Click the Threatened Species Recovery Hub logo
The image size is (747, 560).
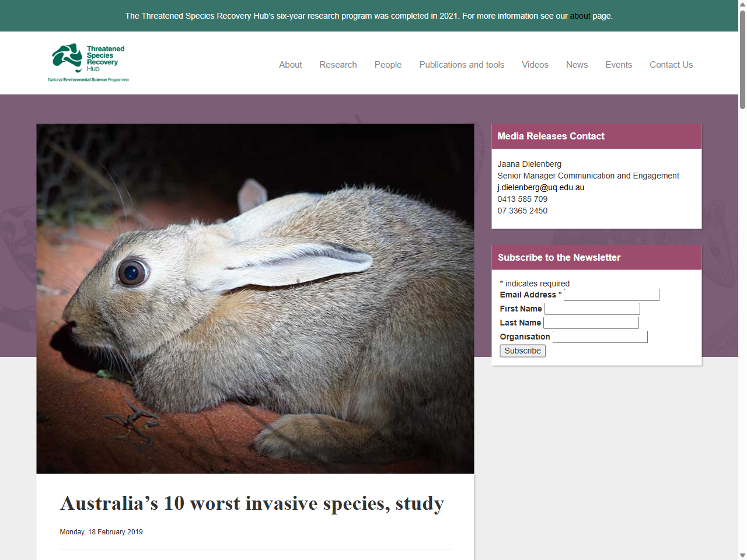88,61
